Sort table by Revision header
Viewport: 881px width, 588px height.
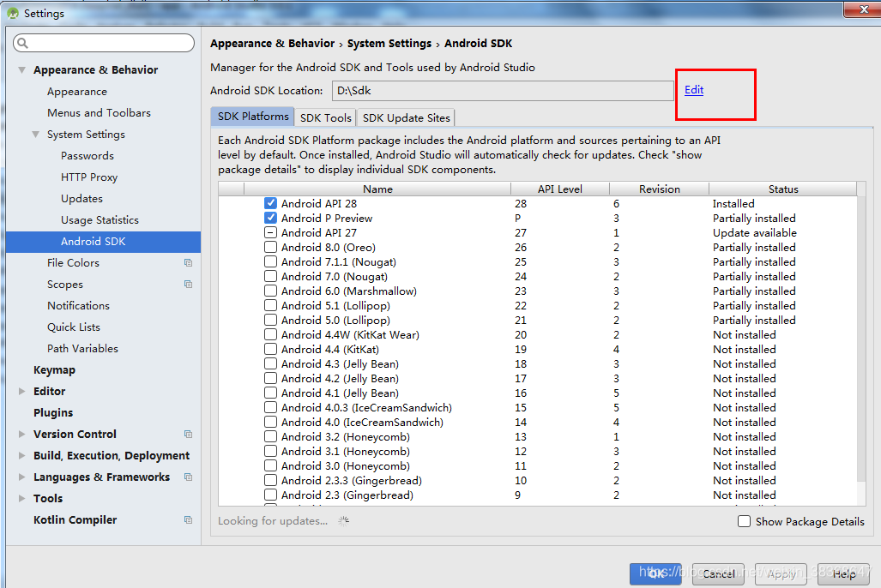660,189
